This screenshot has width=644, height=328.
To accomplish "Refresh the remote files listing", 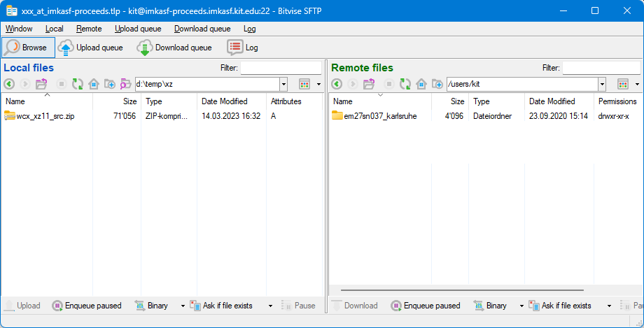I will [405, 84].
